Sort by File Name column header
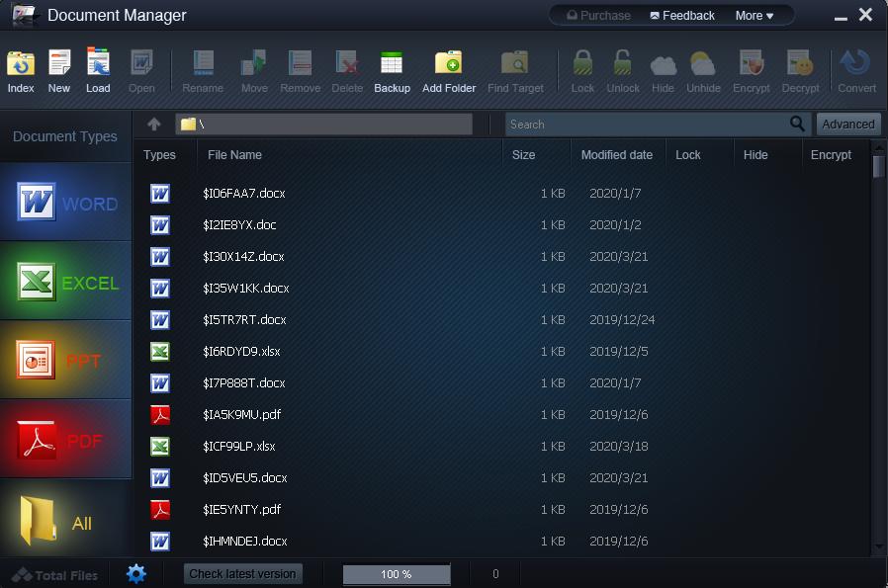Viewport: 888px width, 588px height. pyautogui.click(x=234, y=155)
